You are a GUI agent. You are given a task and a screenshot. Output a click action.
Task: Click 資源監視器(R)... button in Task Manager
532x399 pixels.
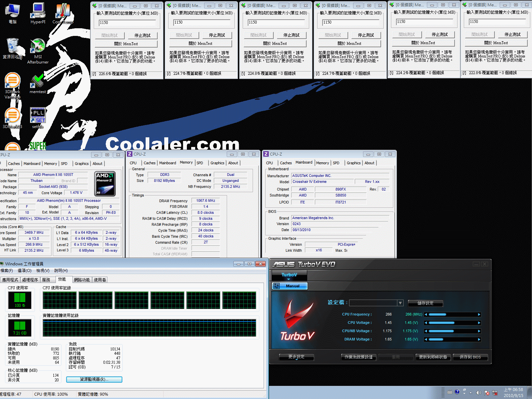[94, 379]
